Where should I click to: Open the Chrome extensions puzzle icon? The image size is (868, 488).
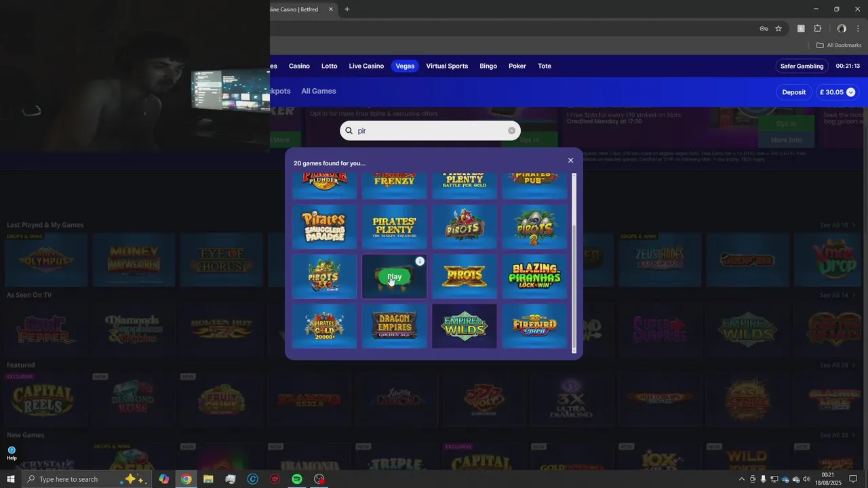(x=817, y=28)
